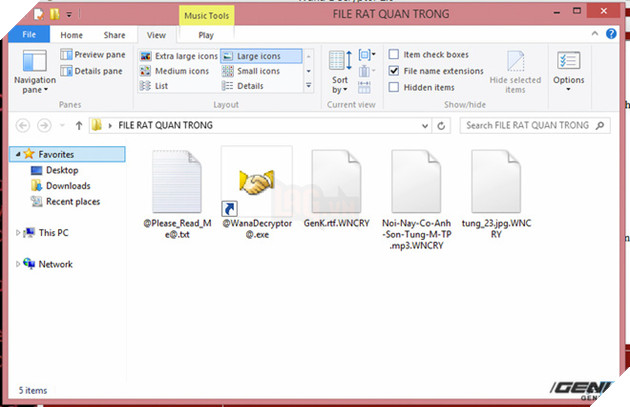This screenshot has height=407, width=630.
Task: Expand the This PC tree node
Action: coord(19,233)
